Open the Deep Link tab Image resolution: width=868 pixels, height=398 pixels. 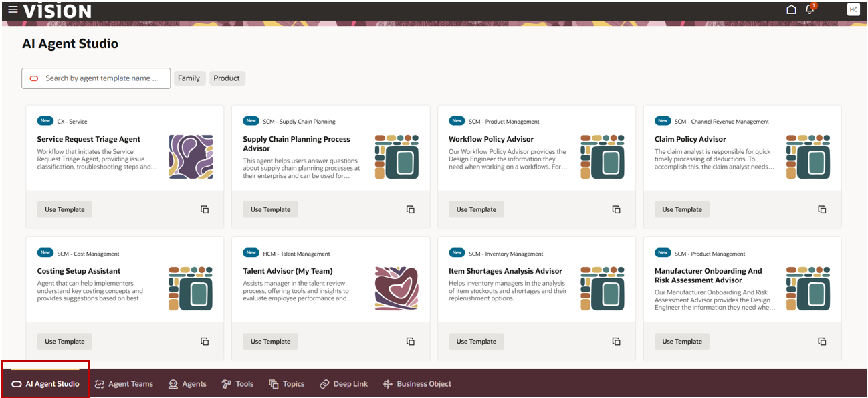click(x=344, y=384)
